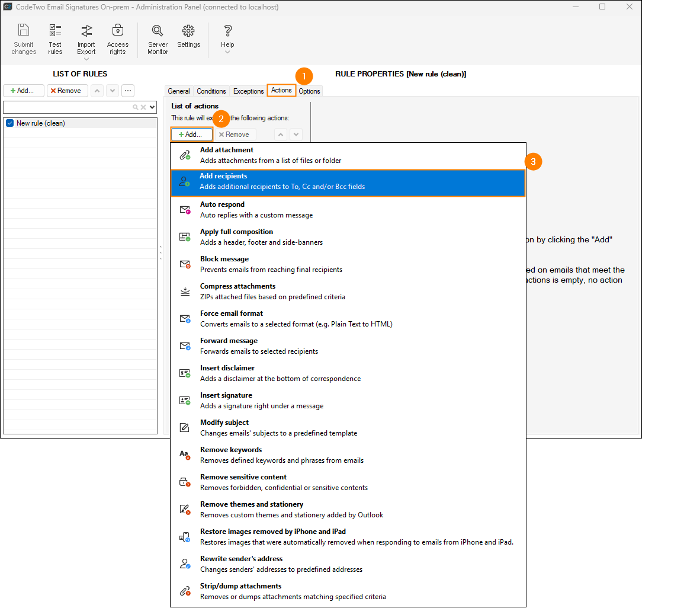Open the rules search filter dropdown arrow
Image resolution: width=700 pixels, height=608 pixels.
pyautogui.click(x=153, y=107)
